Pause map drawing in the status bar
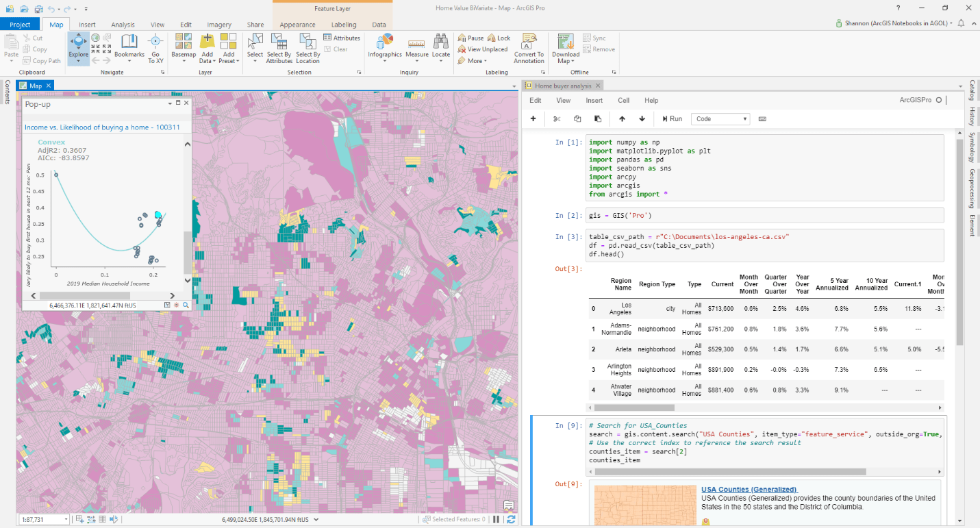The height and width of the screenshot is (528, 980). coord(497,520)
